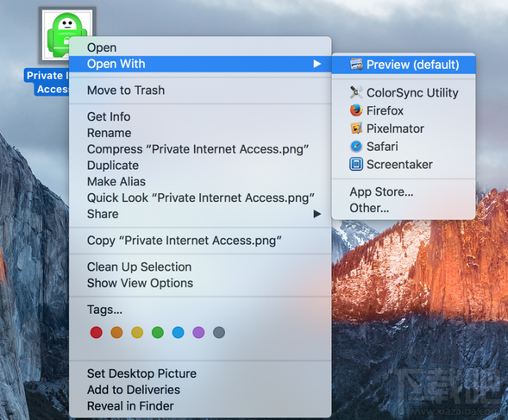Open image with Preview (default)
508x420 pixels.
point(404,65)
